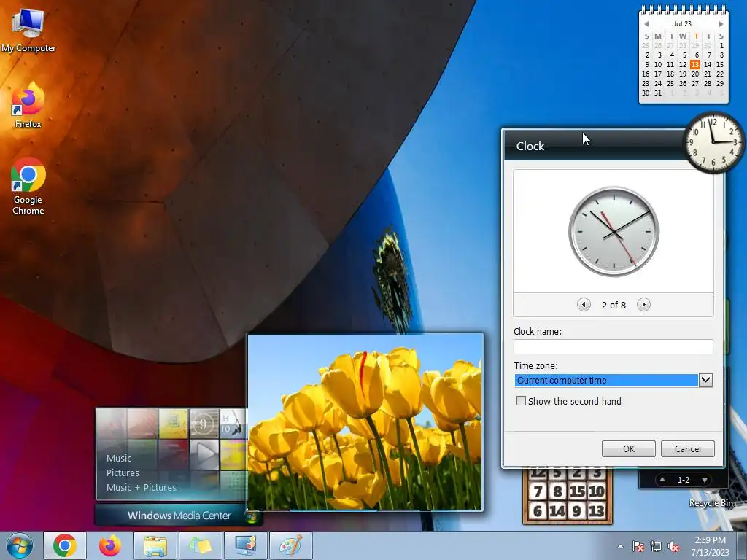Show previous clock style arrow
The image size is (747, 560).
tap(584, 304)
